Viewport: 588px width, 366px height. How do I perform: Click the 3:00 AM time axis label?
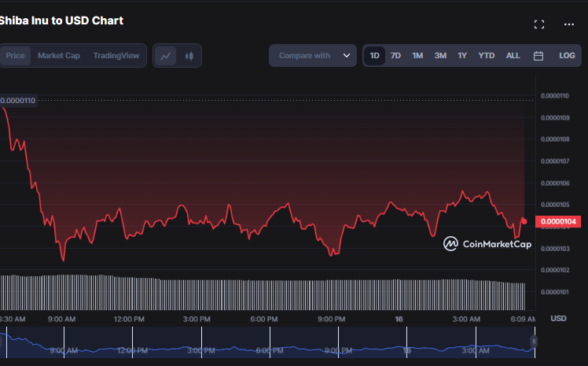(466, 319)
